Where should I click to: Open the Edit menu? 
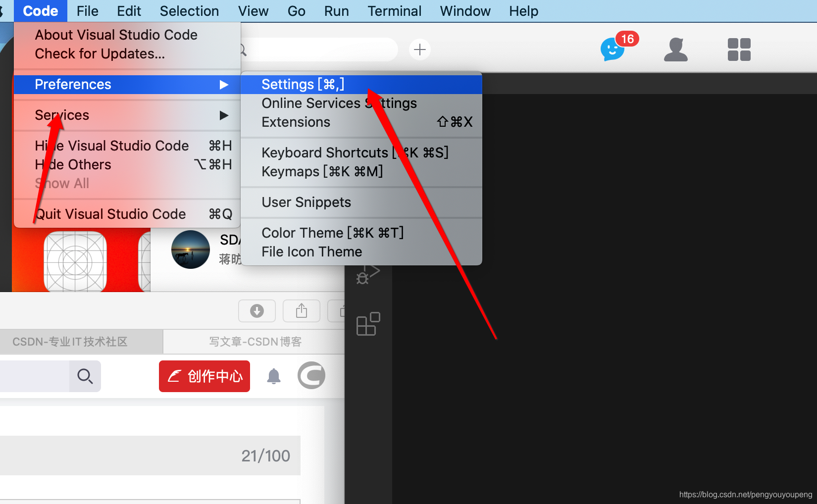(x=129, y=11)
